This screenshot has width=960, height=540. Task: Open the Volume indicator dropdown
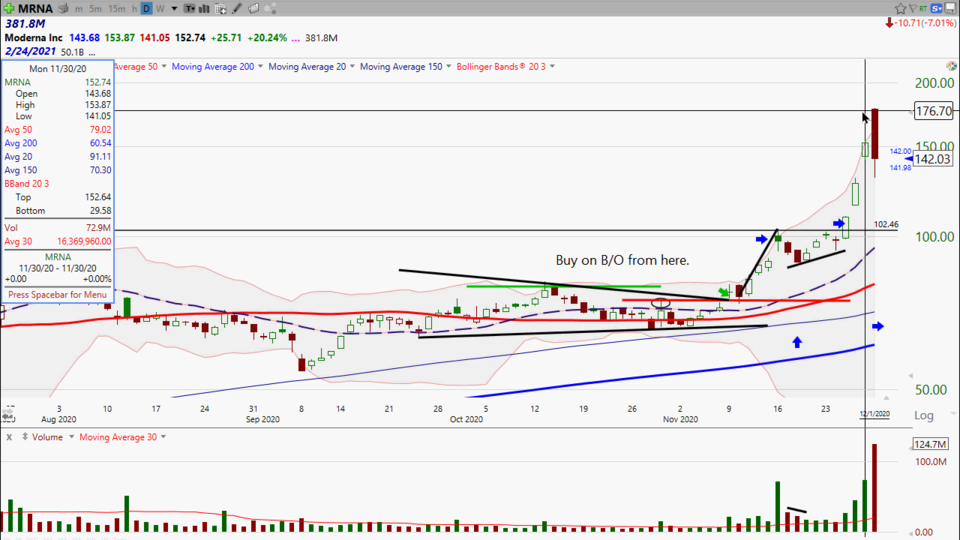point(71,437)
